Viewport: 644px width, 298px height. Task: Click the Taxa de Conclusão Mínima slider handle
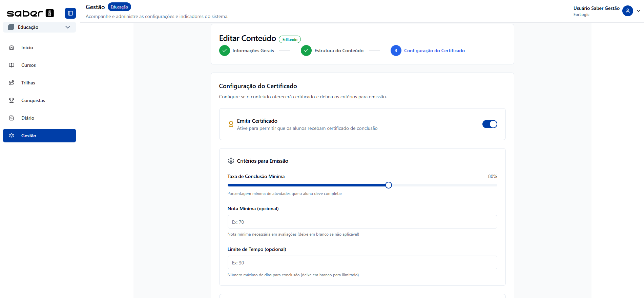point(389,185)
